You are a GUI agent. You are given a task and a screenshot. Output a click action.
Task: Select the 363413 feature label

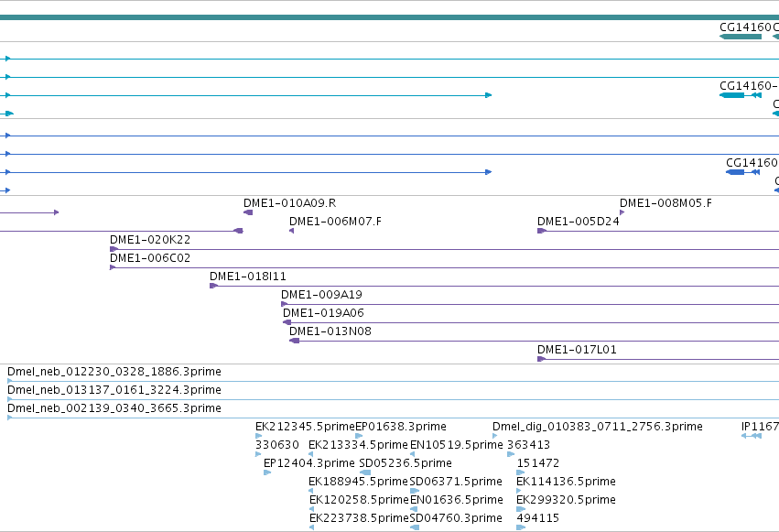[528, 445]
